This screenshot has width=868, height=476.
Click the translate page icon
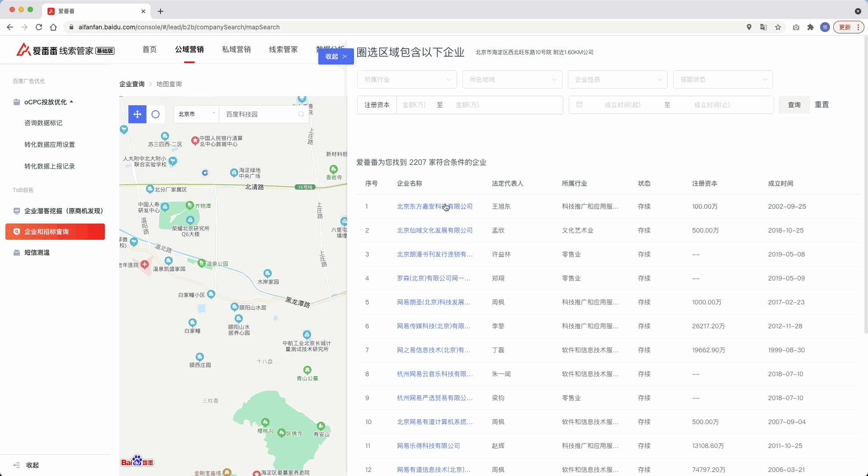click(764, 27)
